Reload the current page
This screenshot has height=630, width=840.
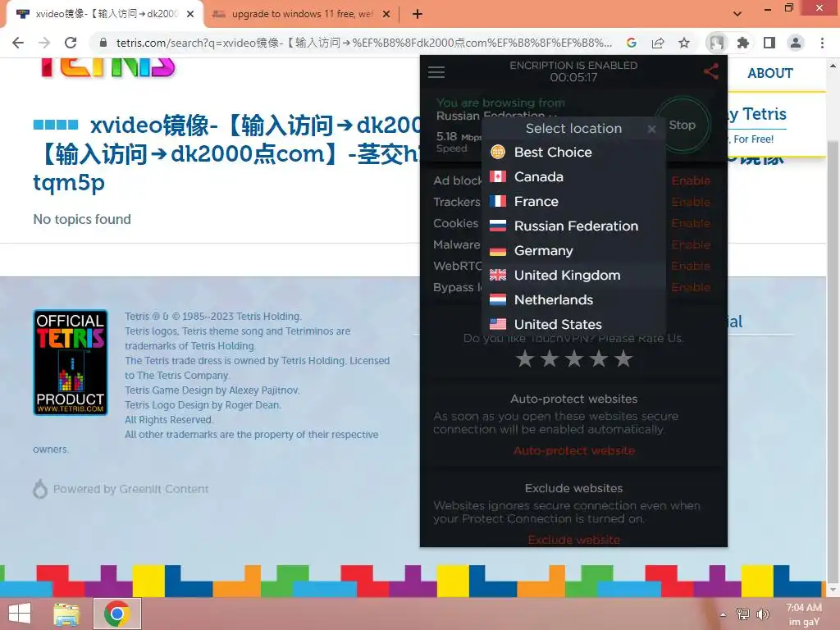coord(71,43)
